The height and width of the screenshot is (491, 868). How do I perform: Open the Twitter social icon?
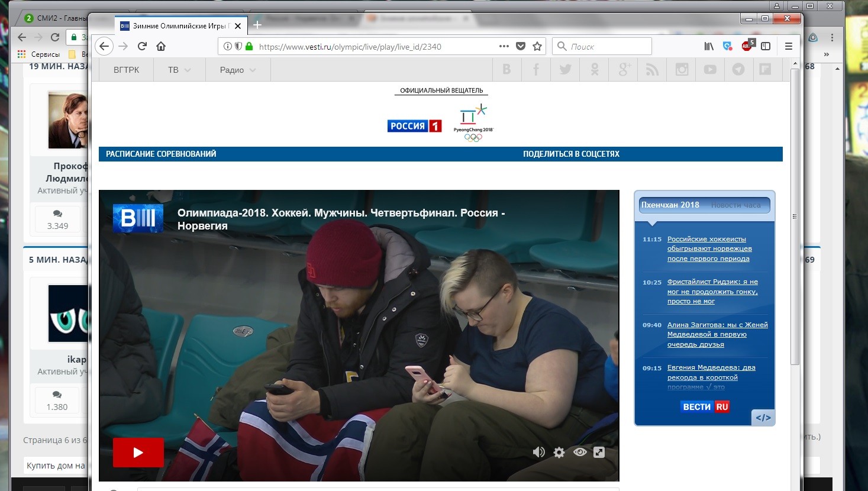pos(565,70)
